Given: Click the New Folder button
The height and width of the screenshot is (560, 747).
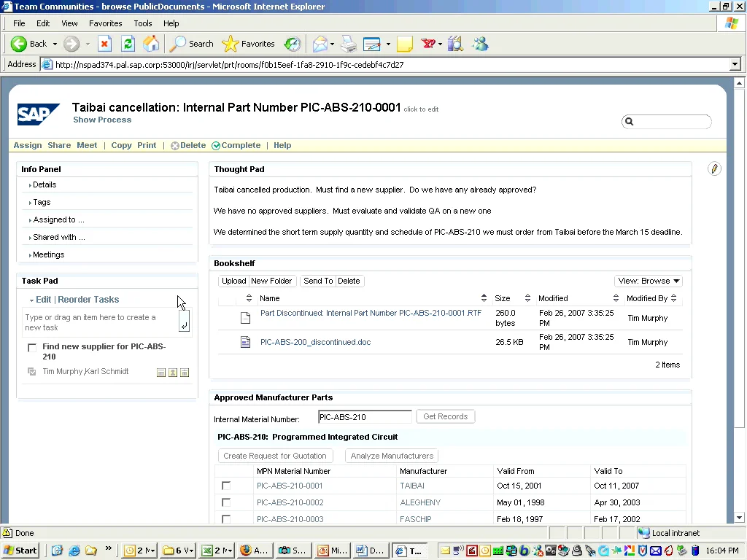Looking at the screenshot, I should [271, 281].
